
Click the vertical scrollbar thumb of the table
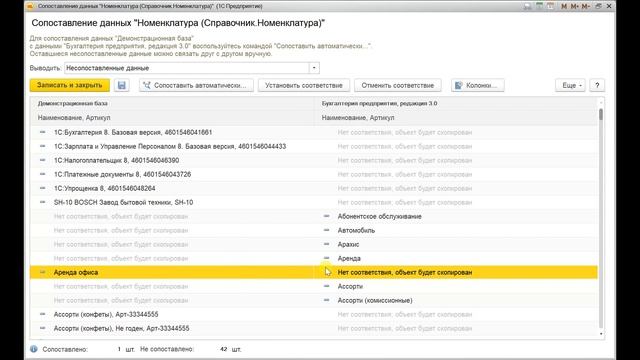(601, 114)
